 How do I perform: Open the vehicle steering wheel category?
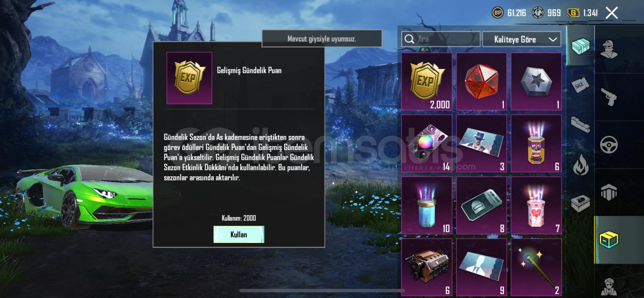(609, 145)
